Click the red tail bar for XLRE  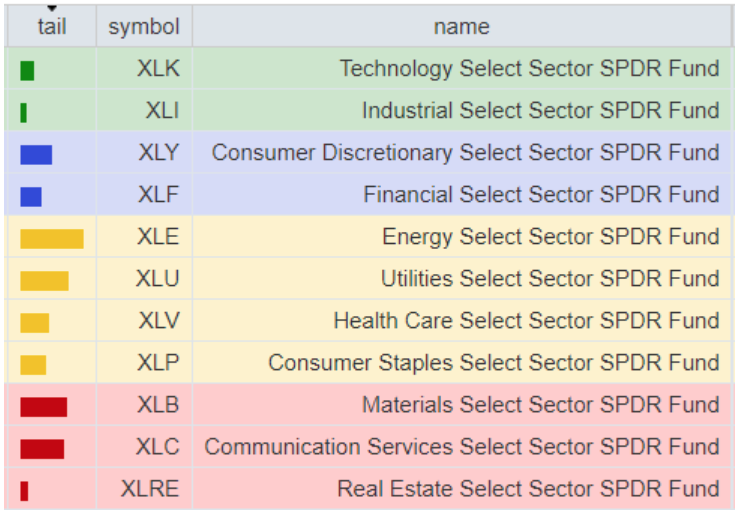[24, 490]
